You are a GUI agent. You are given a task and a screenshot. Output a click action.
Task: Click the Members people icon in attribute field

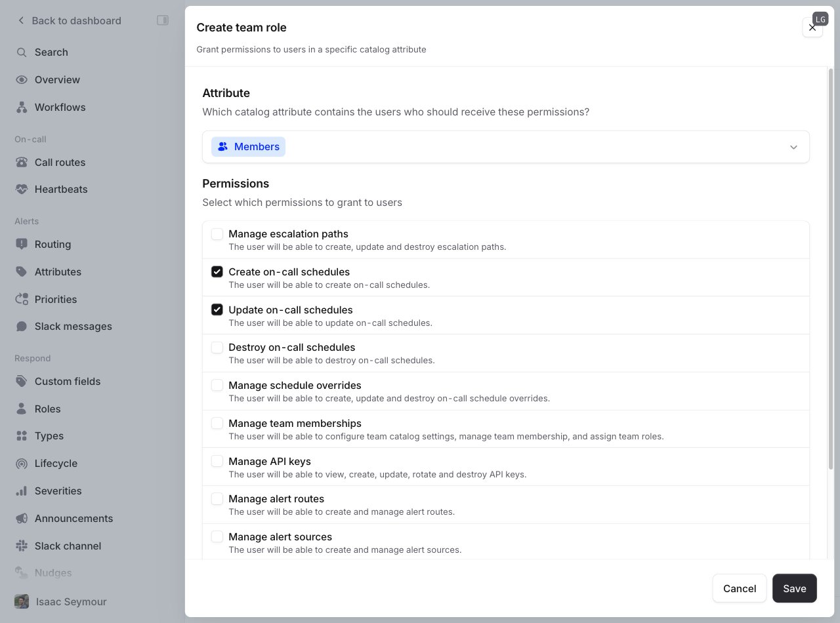click(223, 147)
